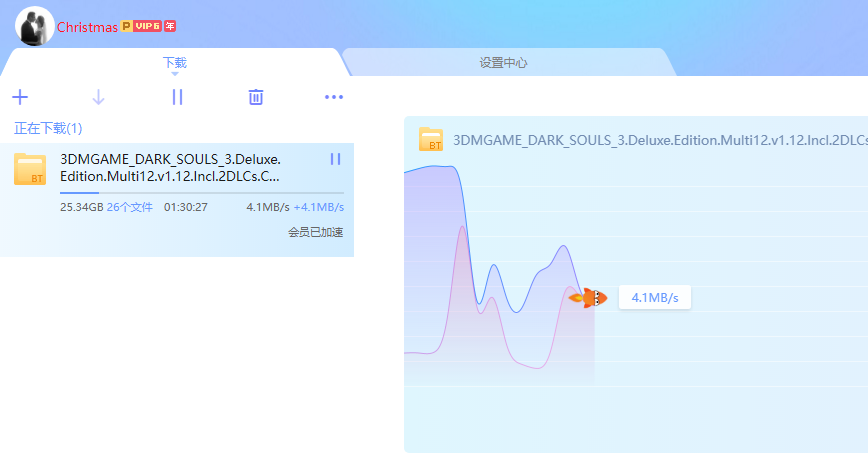Delete selected task with trash icon
Screen dimensions: 868x464
click(x=256, y=97)
